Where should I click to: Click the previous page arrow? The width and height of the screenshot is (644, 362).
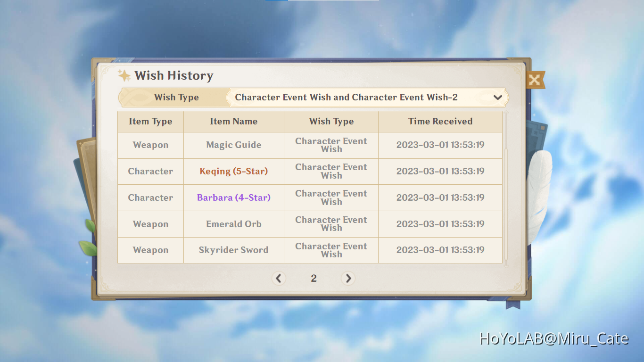click(279, 279)
